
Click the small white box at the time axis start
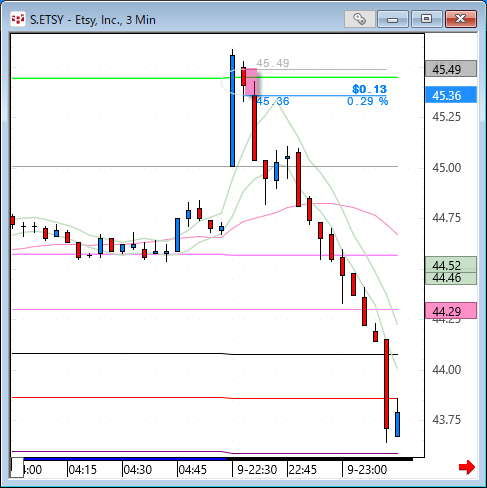17,468
